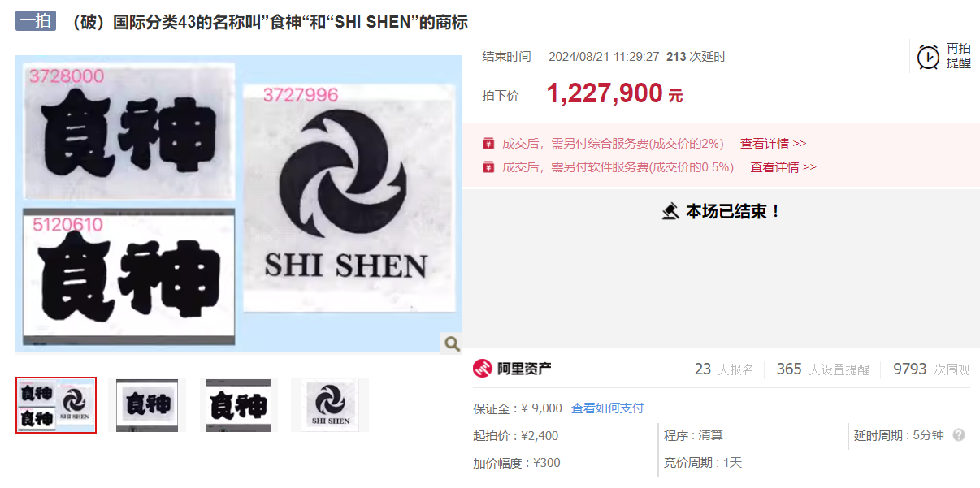Screen dimensions: 980x488
Task: Click the red fee icon beside 综合服务费
Action: pyautogui.click(x=488, y=144)
